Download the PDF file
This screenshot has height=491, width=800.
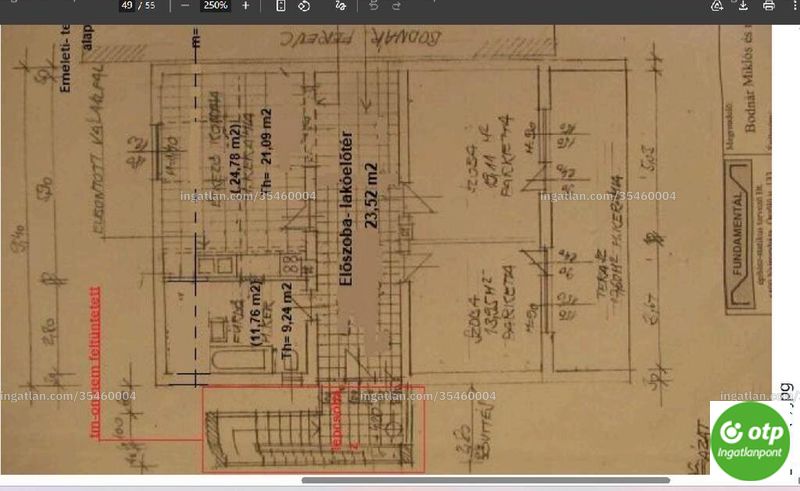pos(743,6)
